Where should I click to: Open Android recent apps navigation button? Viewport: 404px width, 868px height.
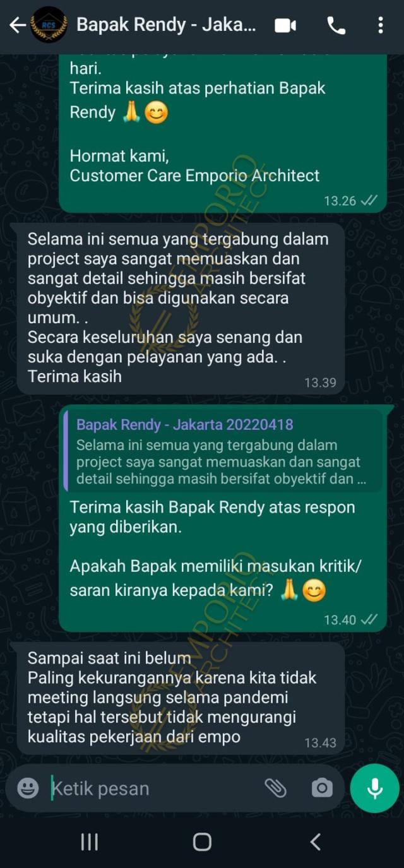pos(89,841)
